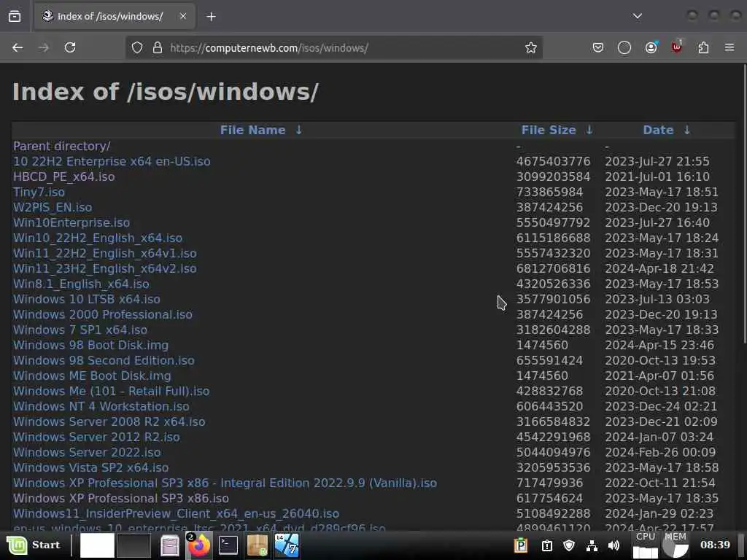Open the 64-bit 7 taskbar app icon
This screenshot has height=560, width=747.
coord(286,545)
